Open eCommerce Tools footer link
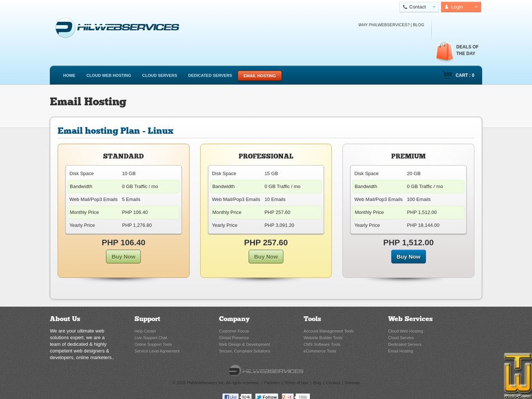Image resolution: width=532 pixels, height=399 pixels. coord(319,351)
